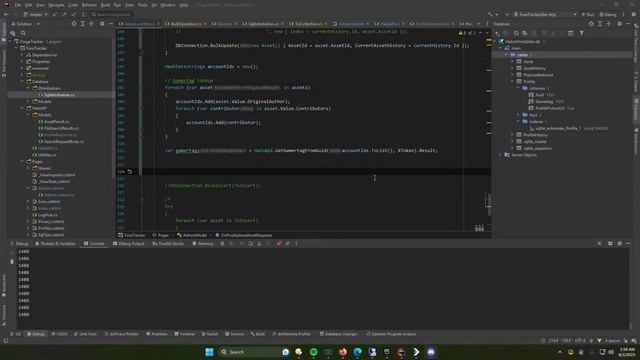The image size is (640, 360).
Task: Click locate file icon in Solution panel
Action: pos(74,24)
